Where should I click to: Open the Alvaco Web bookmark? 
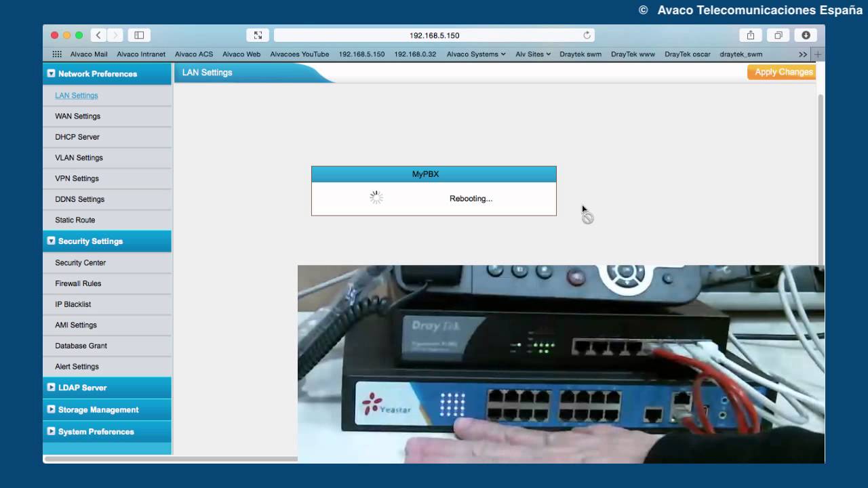[241, 54]
